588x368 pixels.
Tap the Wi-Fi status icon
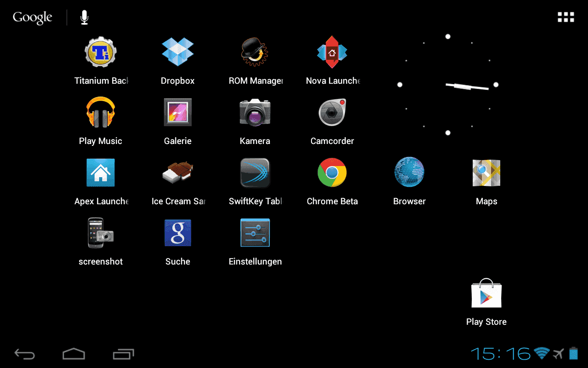(x=542, y=353)
